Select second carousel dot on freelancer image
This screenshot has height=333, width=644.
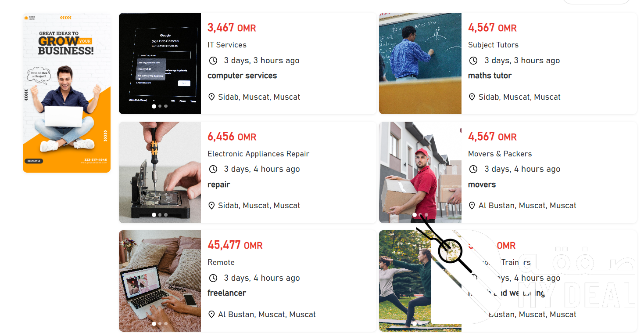(x=160, y=324)
